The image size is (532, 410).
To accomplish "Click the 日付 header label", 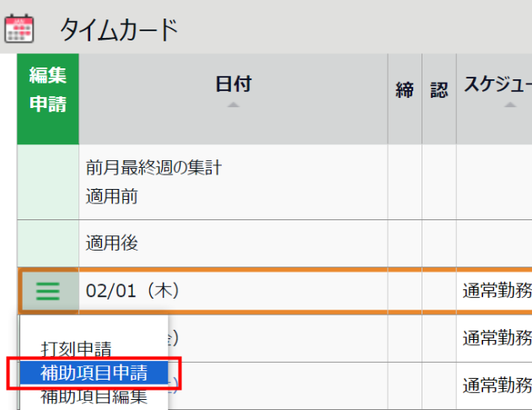I will coord(234,84).
